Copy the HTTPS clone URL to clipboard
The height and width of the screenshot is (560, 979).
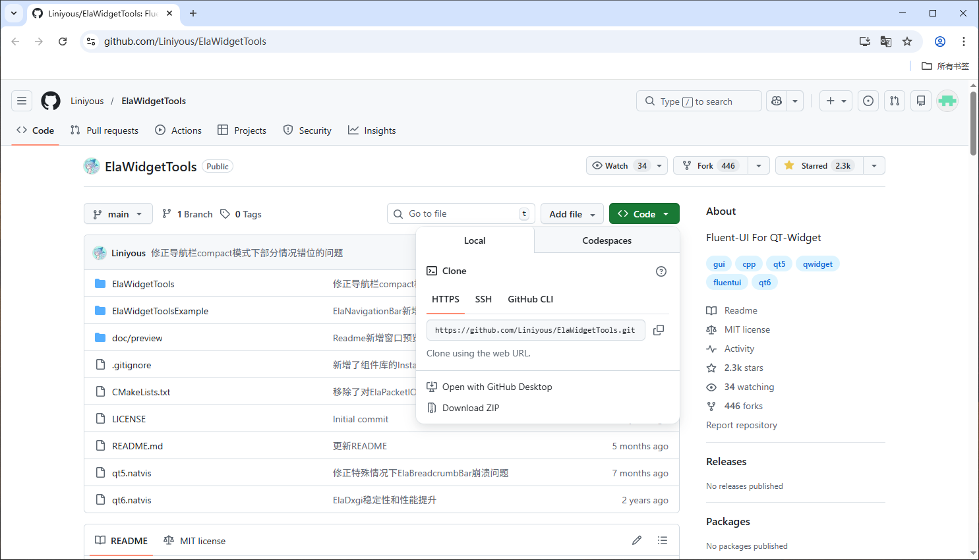659,330
